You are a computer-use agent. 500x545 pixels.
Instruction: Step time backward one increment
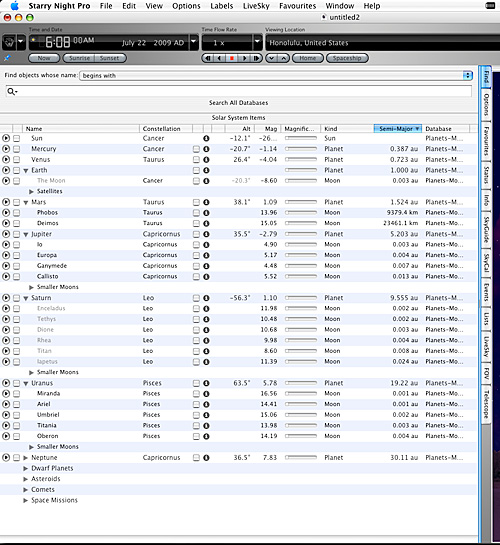[208, 58]
